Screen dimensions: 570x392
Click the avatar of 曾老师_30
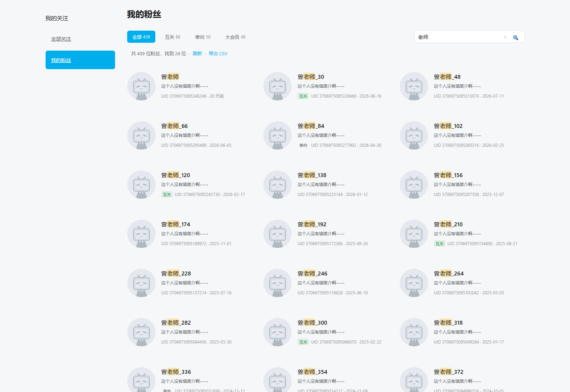[278, 86]
